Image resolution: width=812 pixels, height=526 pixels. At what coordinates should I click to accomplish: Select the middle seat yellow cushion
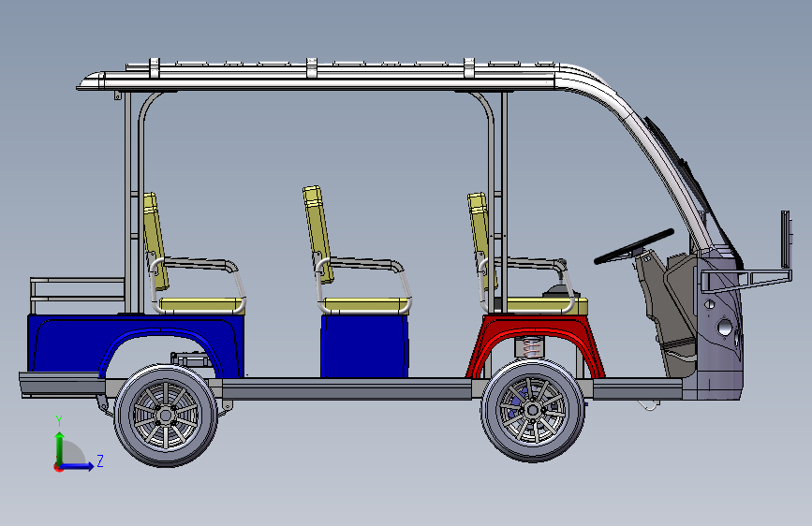coord(365,305)
